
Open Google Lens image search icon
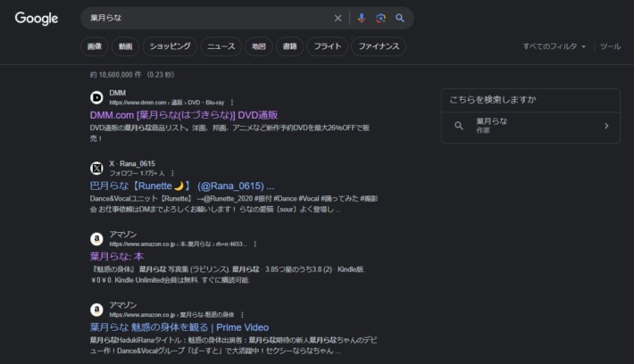point(380,18)
